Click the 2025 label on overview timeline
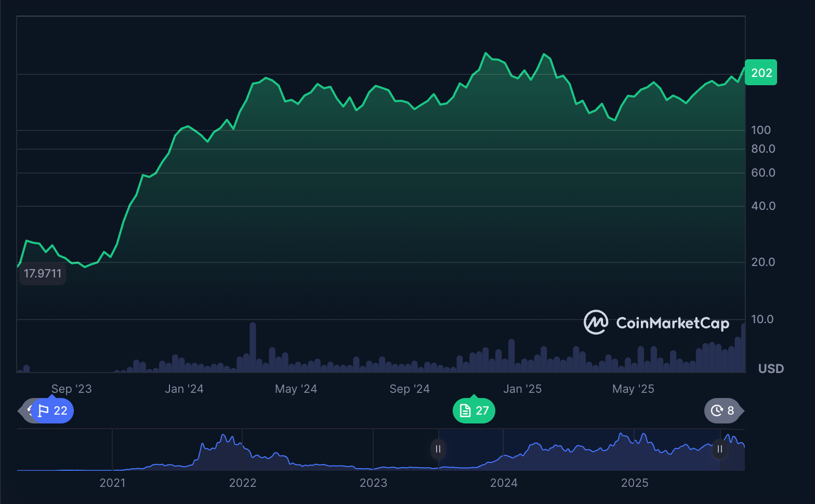The width and height of the screenshot is (815, 504). pyautogui.click(x=635, y=483)
